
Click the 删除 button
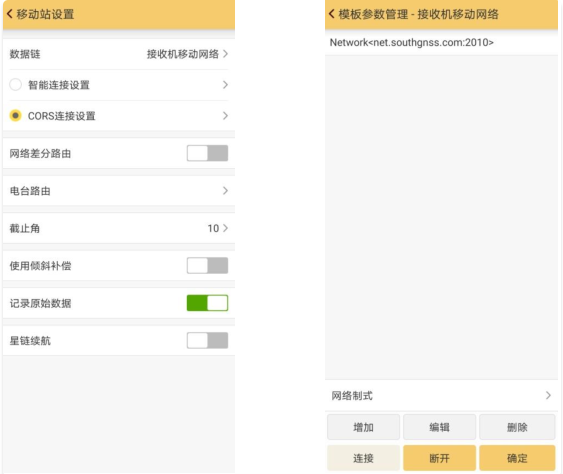(517, 427)
